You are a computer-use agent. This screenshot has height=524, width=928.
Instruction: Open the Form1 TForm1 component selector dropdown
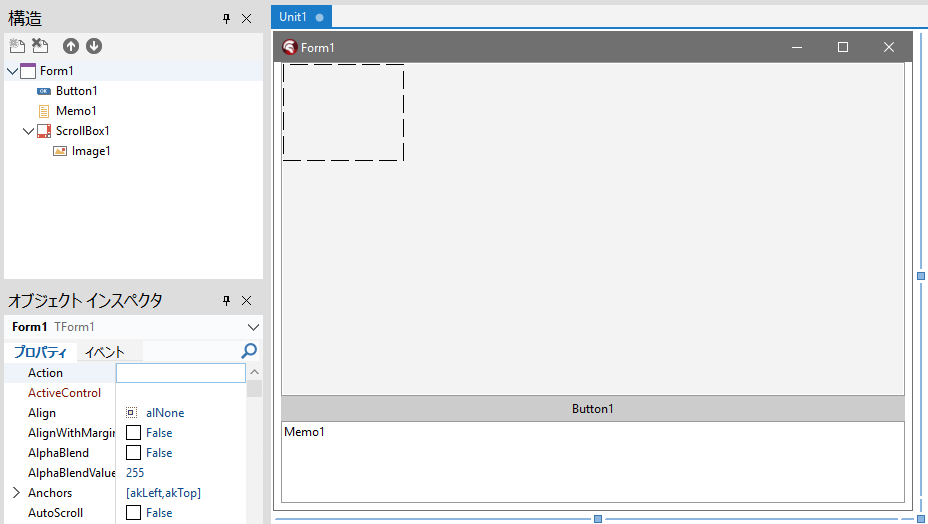pos(252,327)
